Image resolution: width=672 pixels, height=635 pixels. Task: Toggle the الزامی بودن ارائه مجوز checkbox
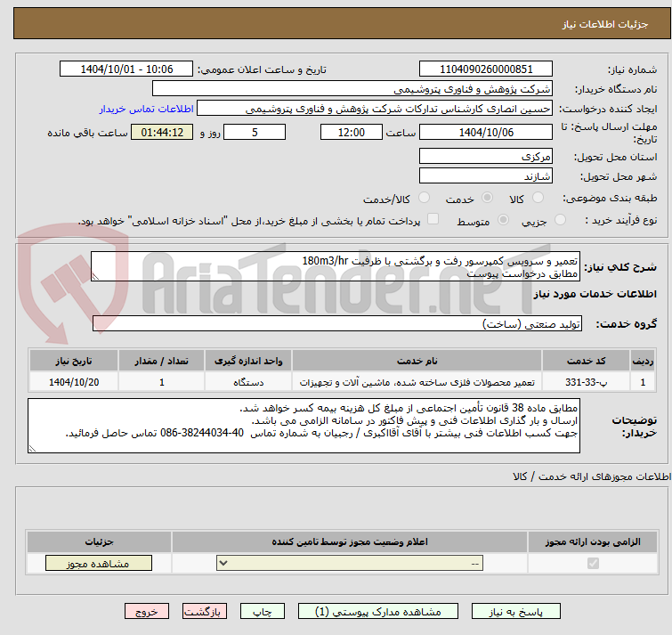[x=593, y=563]
